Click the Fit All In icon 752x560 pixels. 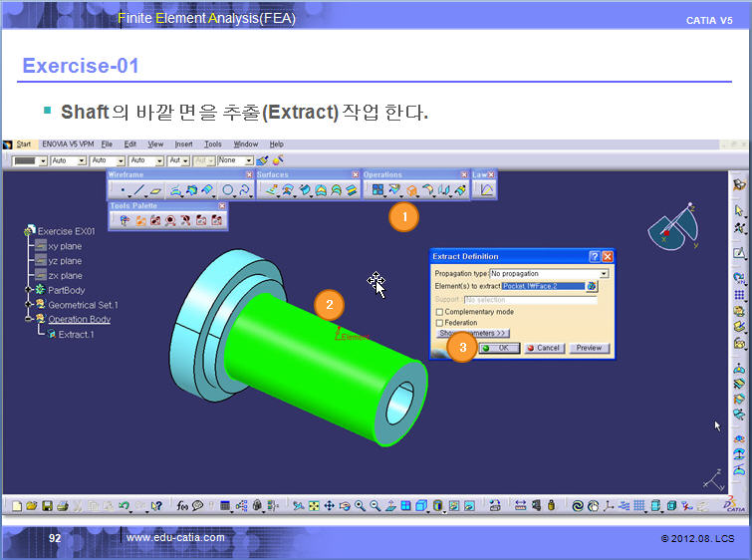point(314,505)
